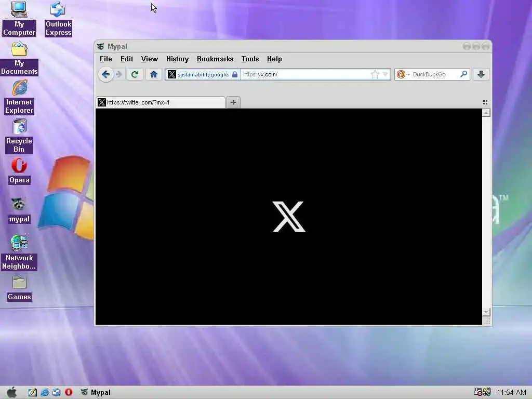Reload the current page
The height and width of the screenshot is (399, 532).
pos(135,74)
